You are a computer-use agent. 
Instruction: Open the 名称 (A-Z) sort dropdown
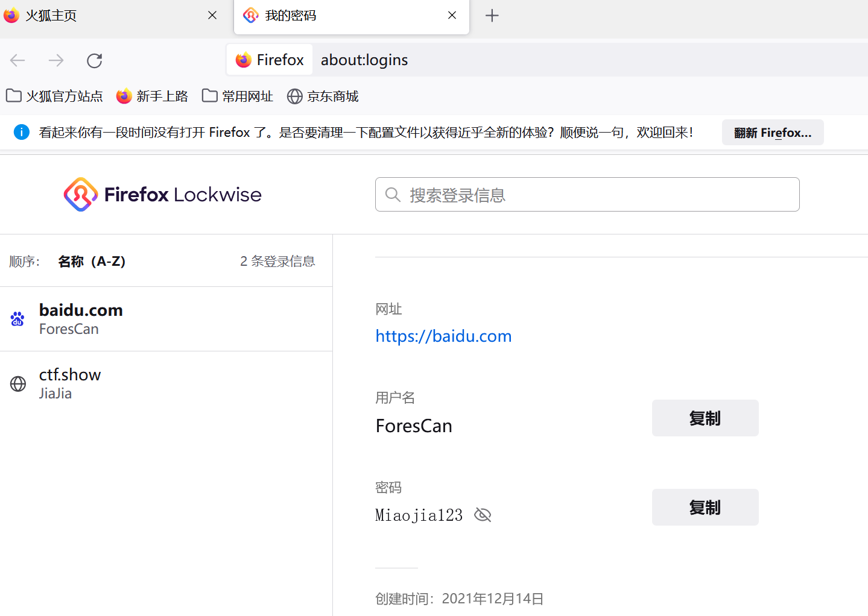(x=92, y=262)
